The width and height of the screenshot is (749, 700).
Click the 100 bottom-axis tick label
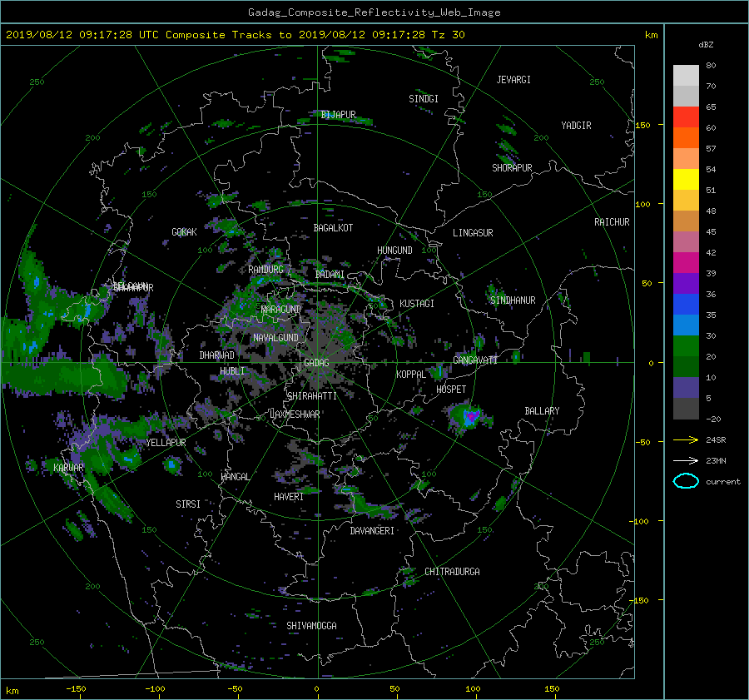(x=473, y=689)
